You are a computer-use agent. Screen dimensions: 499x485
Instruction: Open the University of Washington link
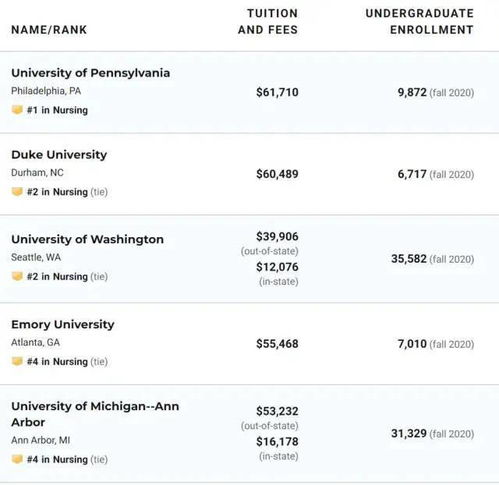[87, 239]
